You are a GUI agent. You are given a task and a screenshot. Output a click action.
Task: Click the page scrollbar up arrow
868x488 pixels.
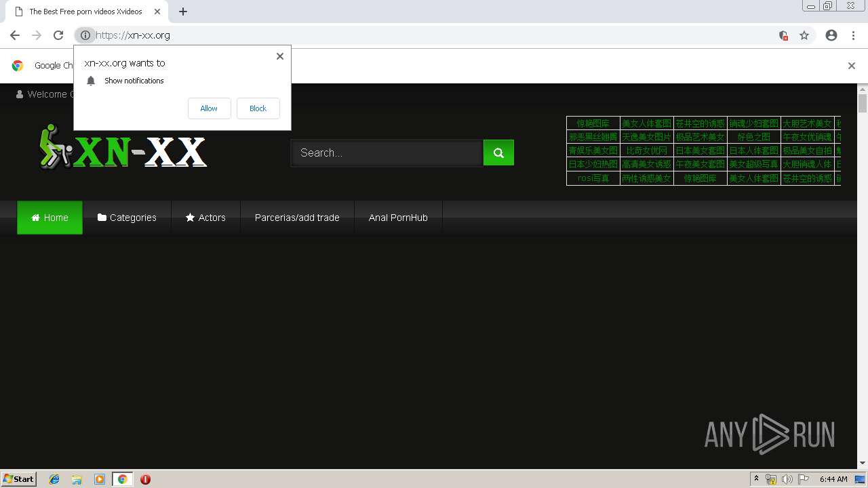[863, 89]
